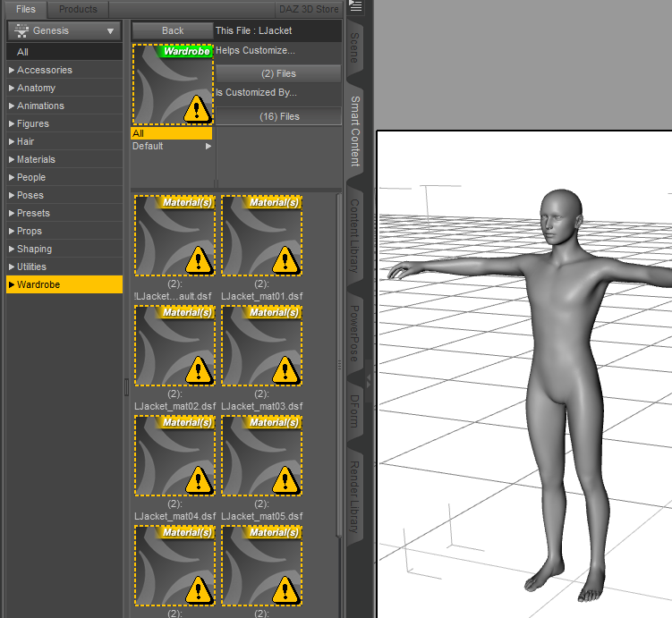Select the LJacket_mat05.dsf material thumbnail
The width and height of the screenshot is (672, 618).
click(262, 456)
